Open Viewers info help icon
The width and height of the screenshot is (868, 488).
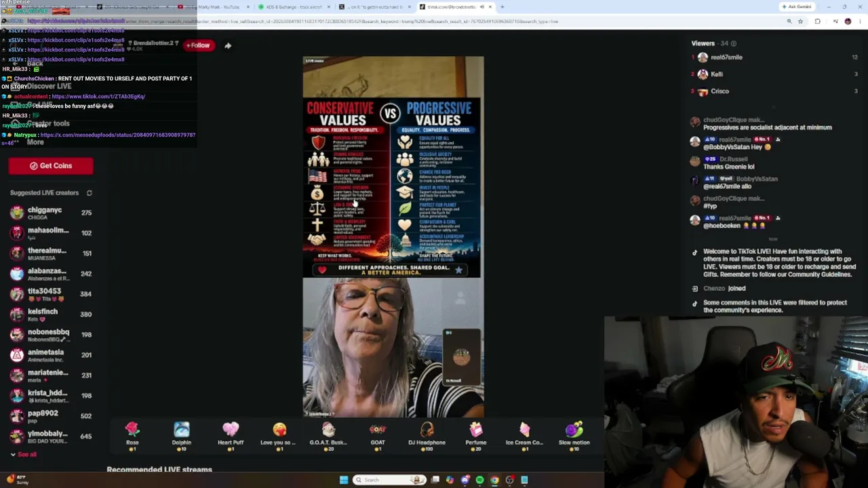pos(733,43)
